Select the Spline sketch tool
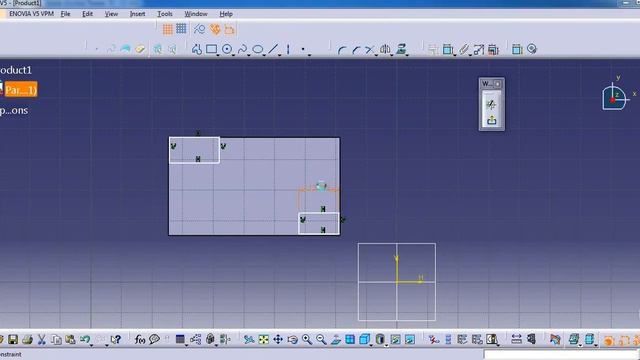 click(242, 49)
